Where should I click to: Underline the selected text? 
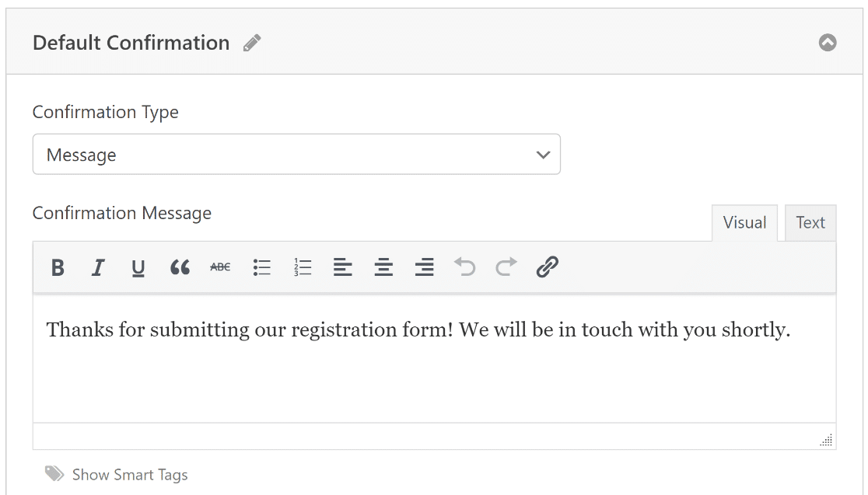pyautogui.click(x=138, y=268)
